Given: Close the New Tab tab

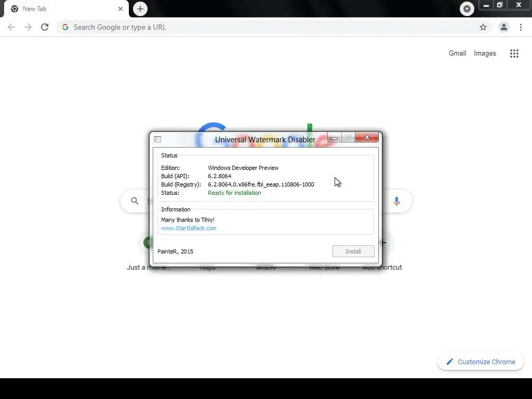Looking at the screenshot, I should coord(121,9).
